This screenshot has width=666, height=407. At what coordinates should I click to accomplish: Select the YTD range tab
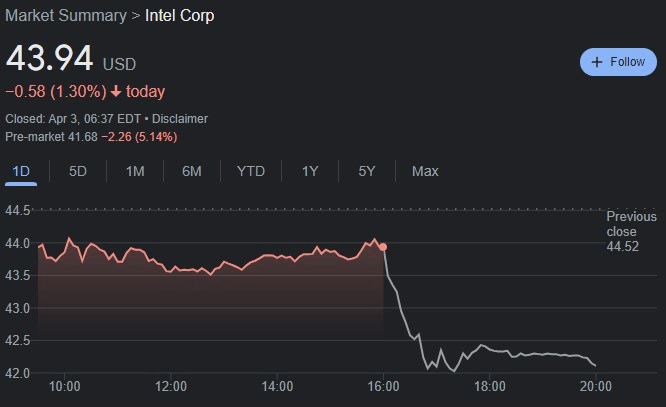pos(250,171)
